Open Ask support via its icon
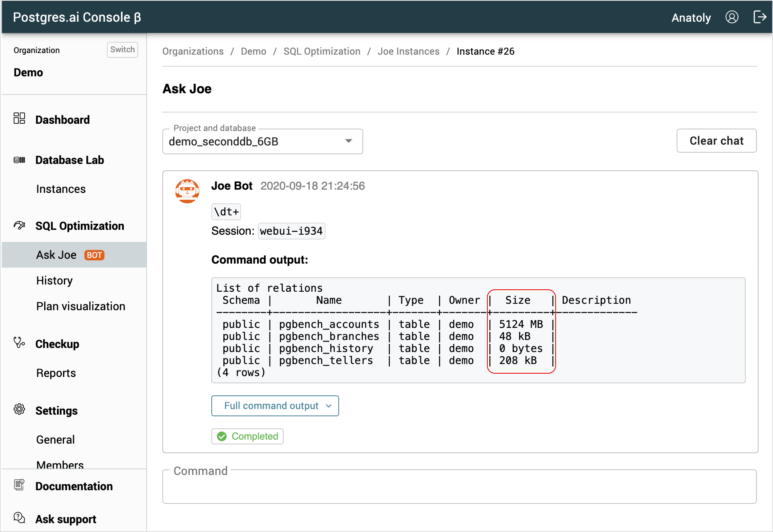 [19, 518]
